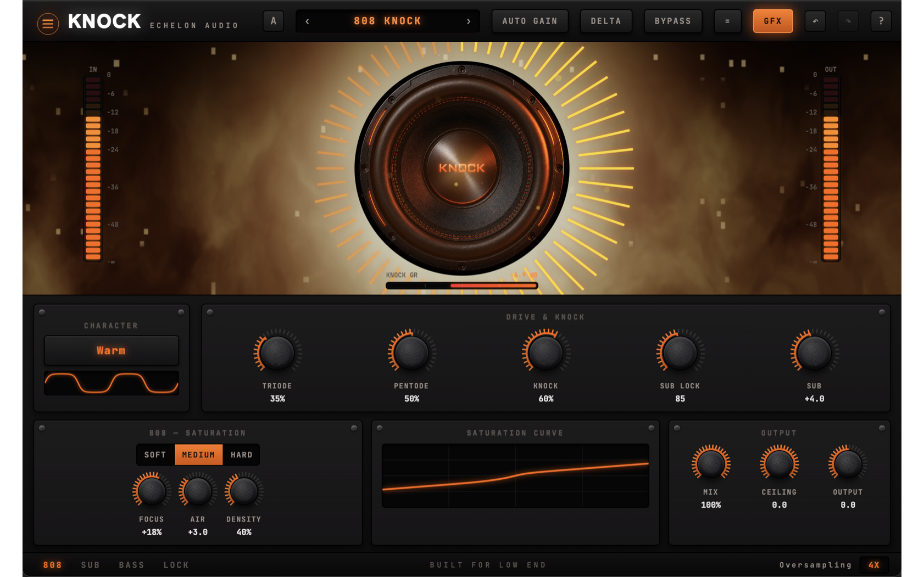Click the Pentode value 50%
This screenshot has width=924, height=577.
click(x=411, y=399)
